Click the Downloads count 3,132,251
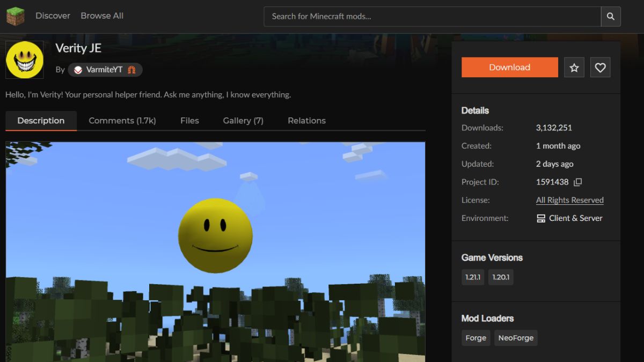Viewport: 644px width, 362px height. (554, 128)
